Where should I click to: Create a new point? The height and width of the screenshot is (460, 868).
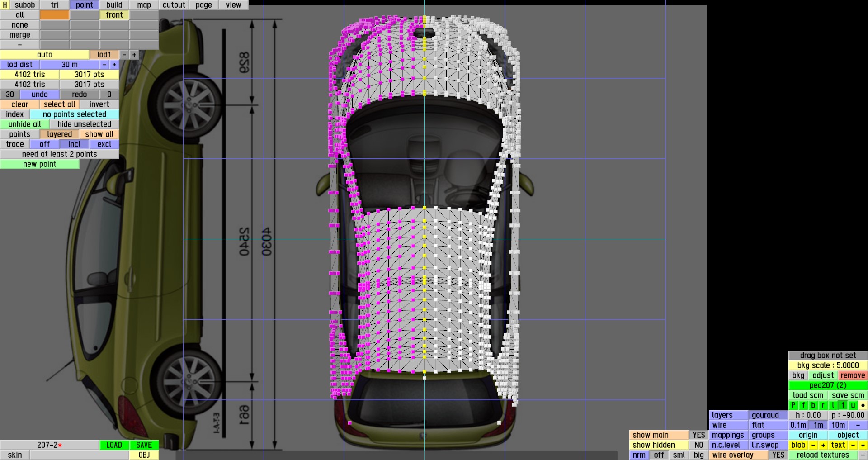click(x=40, y=164)
